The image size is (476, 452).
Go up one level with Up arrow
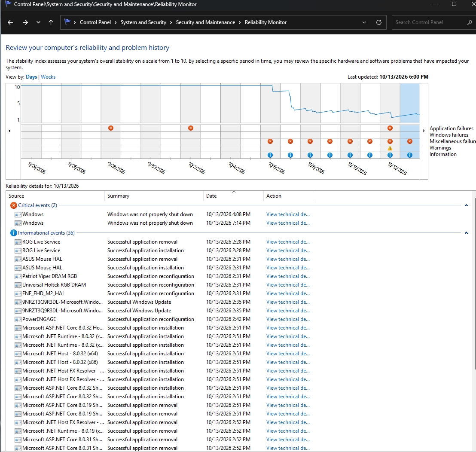coord(51,22)
